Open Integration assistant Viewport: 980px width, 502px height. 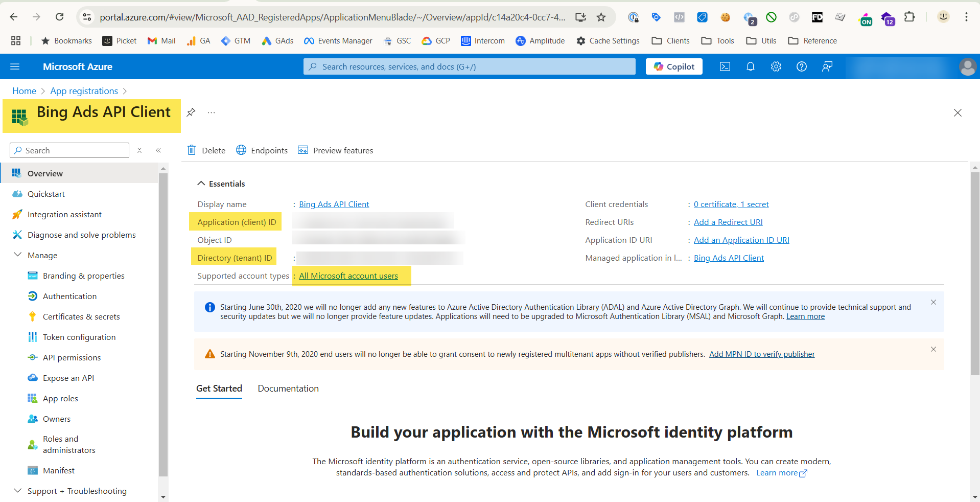[64, 214]
